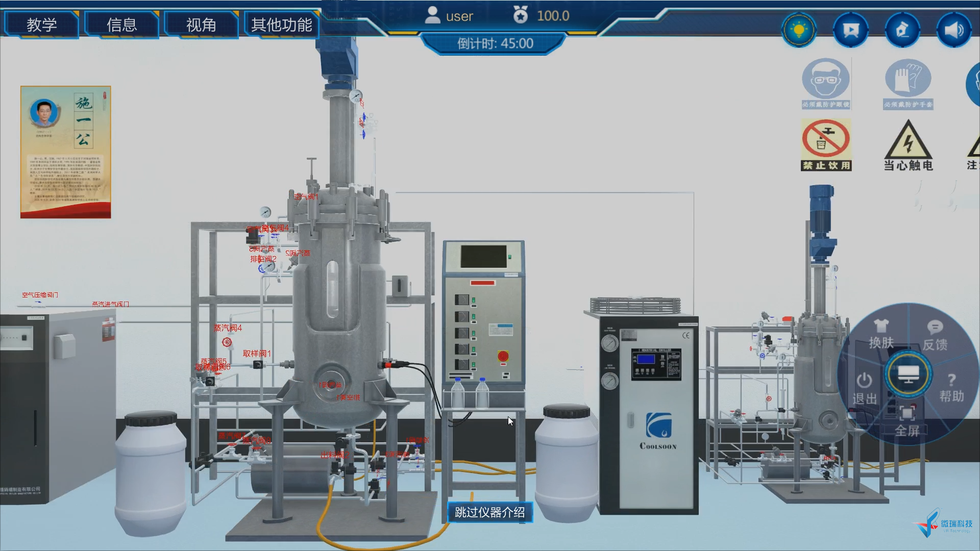Click the 禁止饮用 no drinking sign

826,145
